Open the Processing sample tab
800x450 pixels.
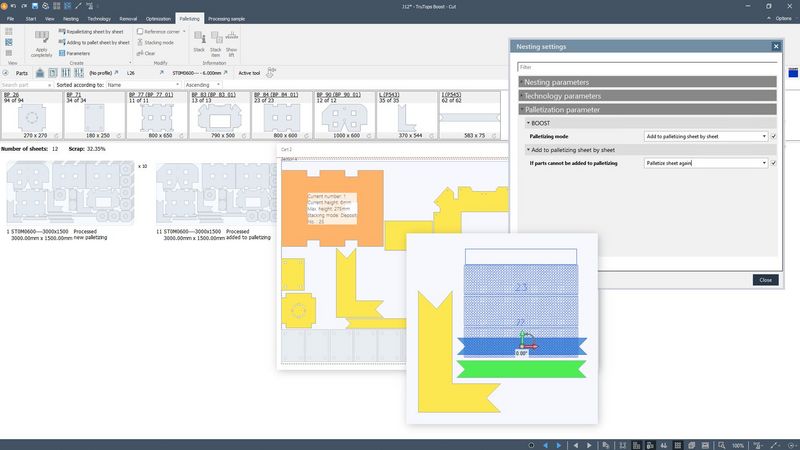pyautogui.click(x=225, y=18)
